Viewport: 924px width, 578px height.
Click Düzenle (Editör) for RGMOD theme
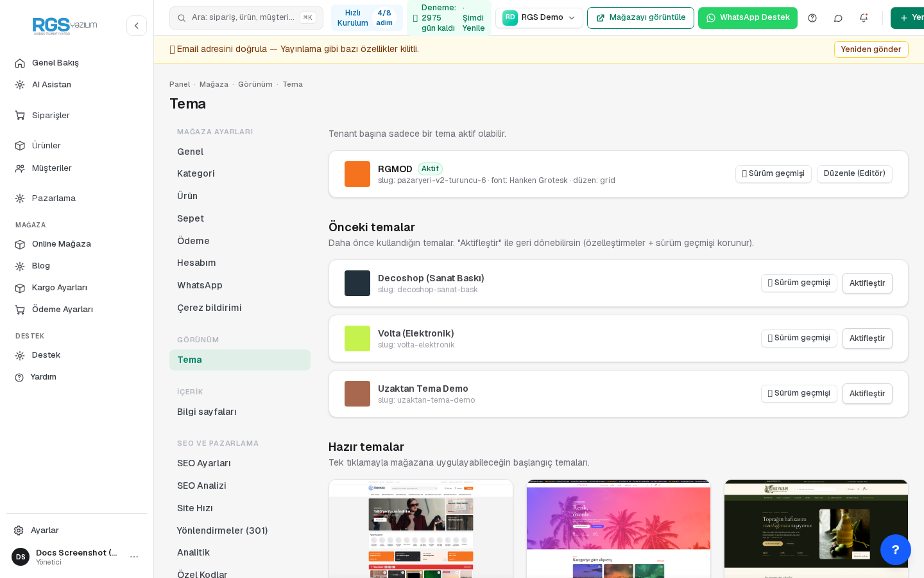[854, 174]
